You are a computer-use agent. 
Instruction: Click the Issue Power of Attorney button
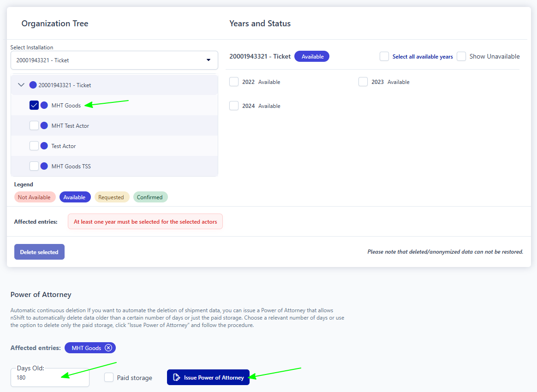click(208, 378)
